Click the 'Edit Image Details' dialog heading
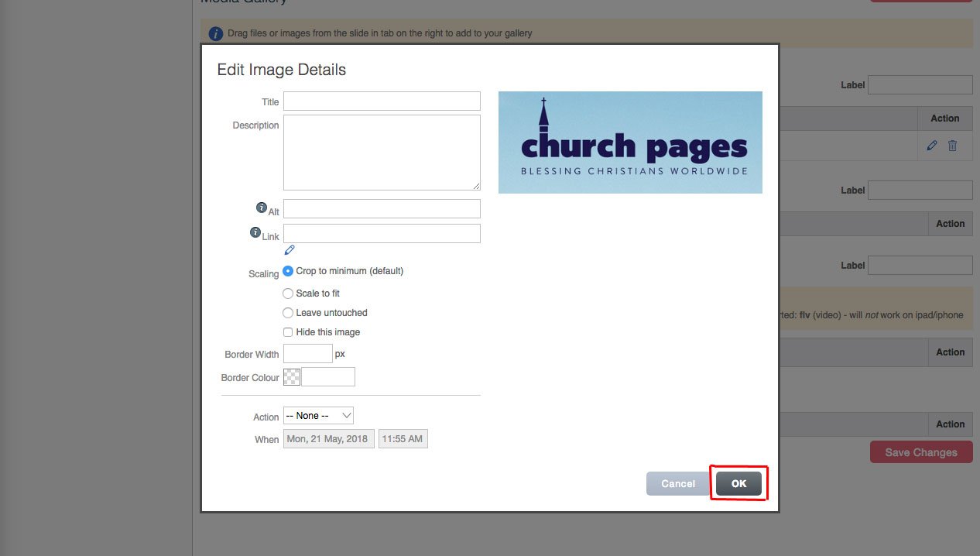Screen dimensions: 980x556 (281, 70)
